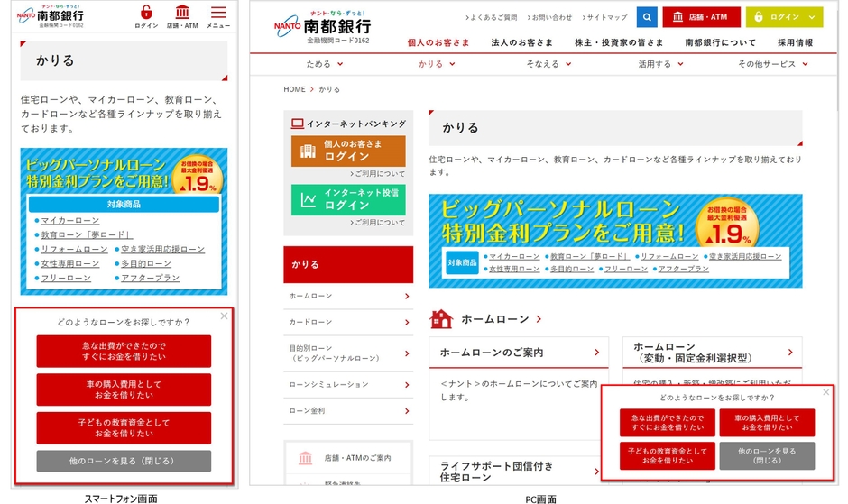Select the 採用情報 top menu item
Screen dimensions: 848x504
click(x=795, y=42)
